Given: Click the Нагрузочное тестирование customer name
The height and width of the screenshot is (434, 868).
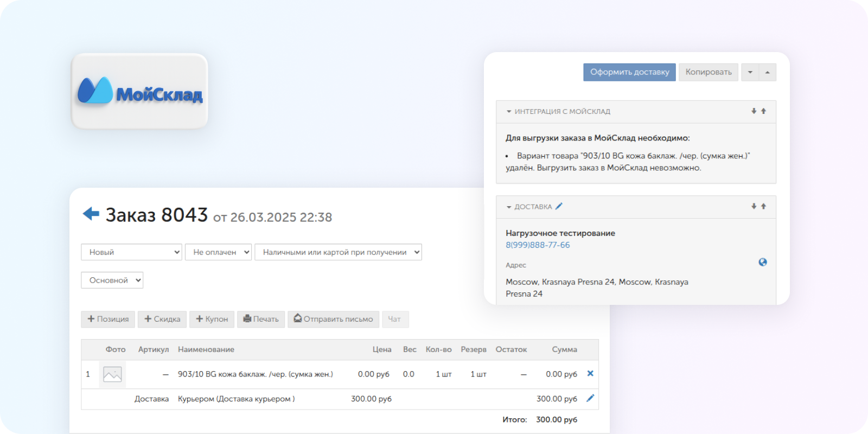Looking at the screenshot, I should tap(560, 233).
